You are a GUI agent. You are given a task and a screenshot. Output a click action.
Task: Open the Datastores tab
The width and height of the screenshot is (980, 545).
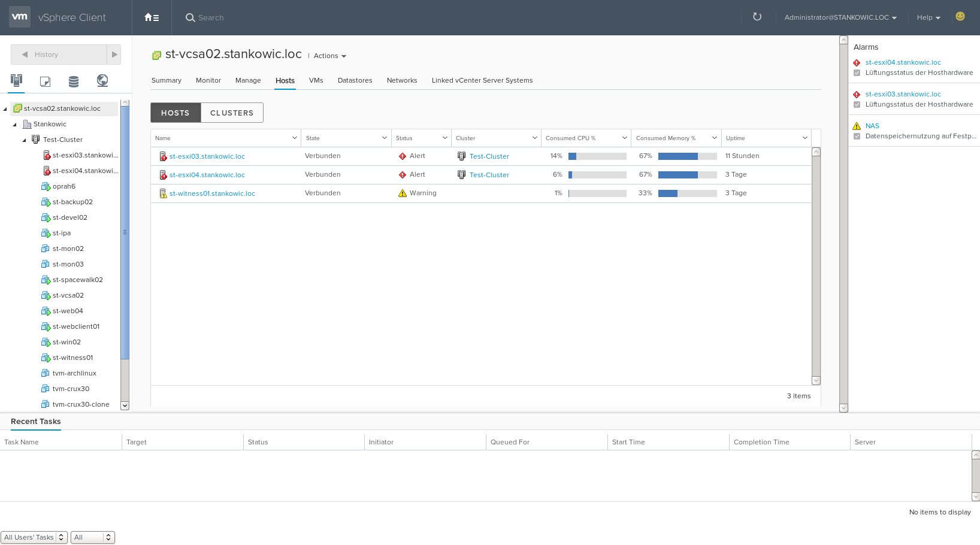[355, 80]
